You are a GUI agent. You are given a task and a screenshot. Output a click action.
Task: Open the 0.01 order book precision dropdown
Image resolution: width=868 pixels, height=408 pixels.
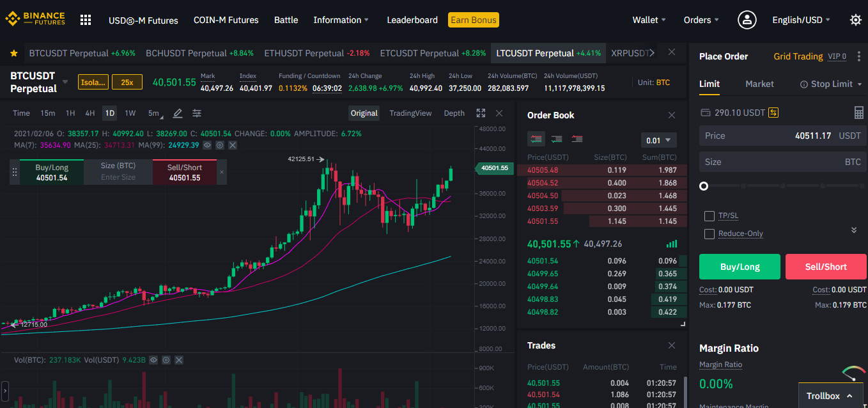[x=658, y=140]
